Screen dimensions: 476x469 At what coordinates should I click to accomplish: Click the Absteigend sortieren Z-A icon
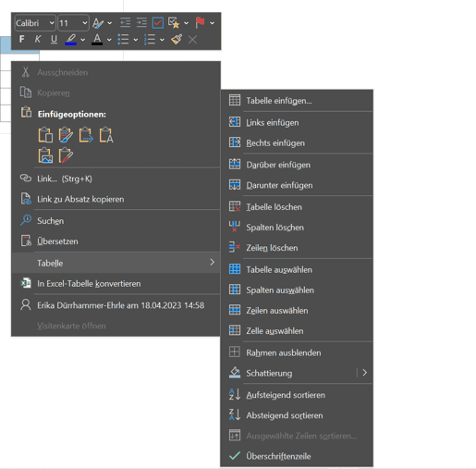pos(235,414)
